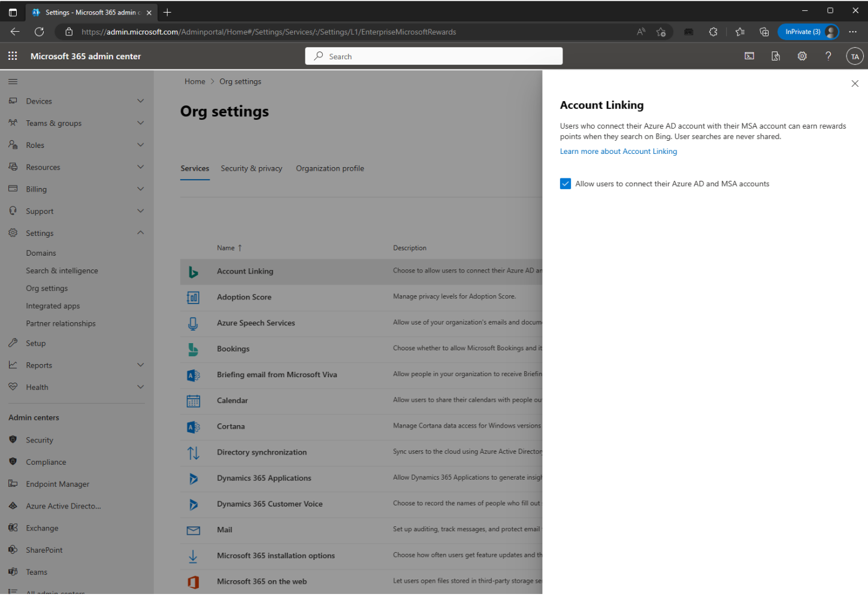Image resolution: width=868 pixels, height=597 pixels.
Task: Click the Azure Speech Services microphone icon
Action: pos(193,322)
